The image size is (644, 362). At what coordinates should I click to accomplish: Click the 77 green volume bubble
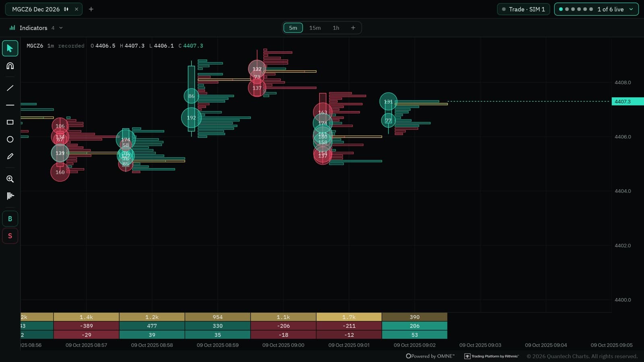click(x=388, y=120)
